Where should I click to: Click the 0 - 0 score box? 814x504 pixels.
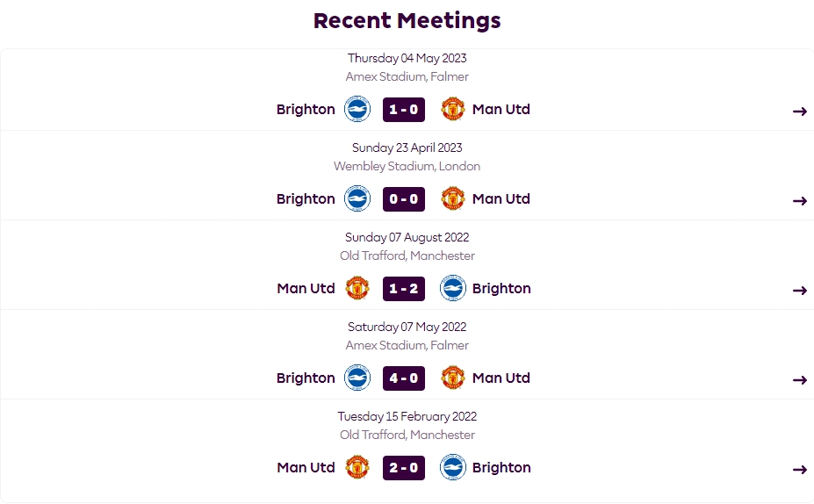point(404,199)
